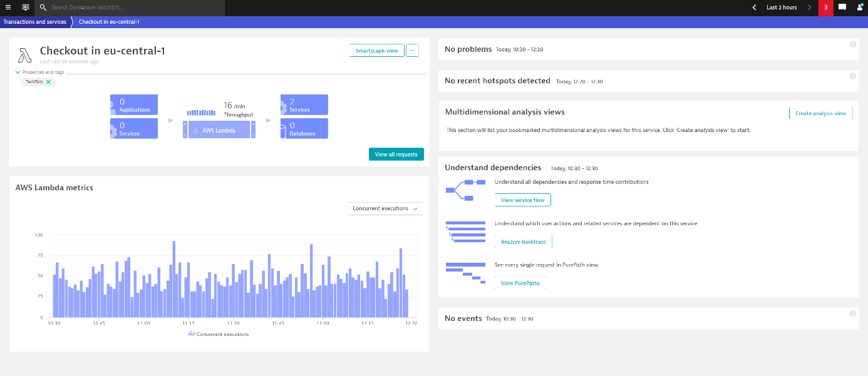Screen dimensions: 868x376
Task: Click the throughput mini bar chart
Action: click(x=201, y=113)
